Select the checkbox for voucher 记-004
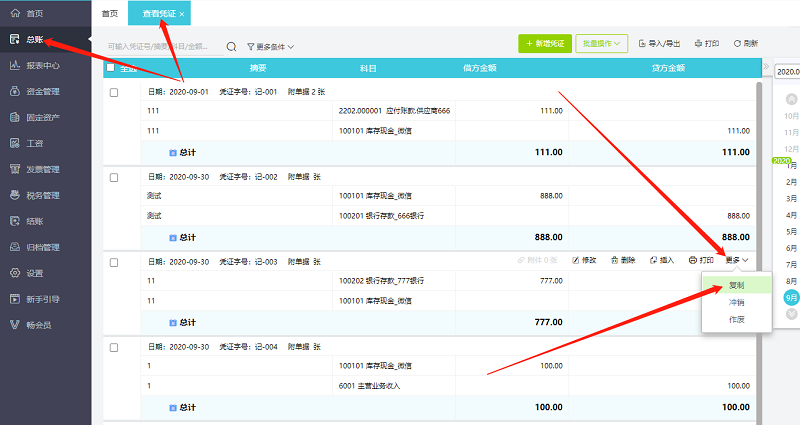The image size is (800, 425). point(114,347)
